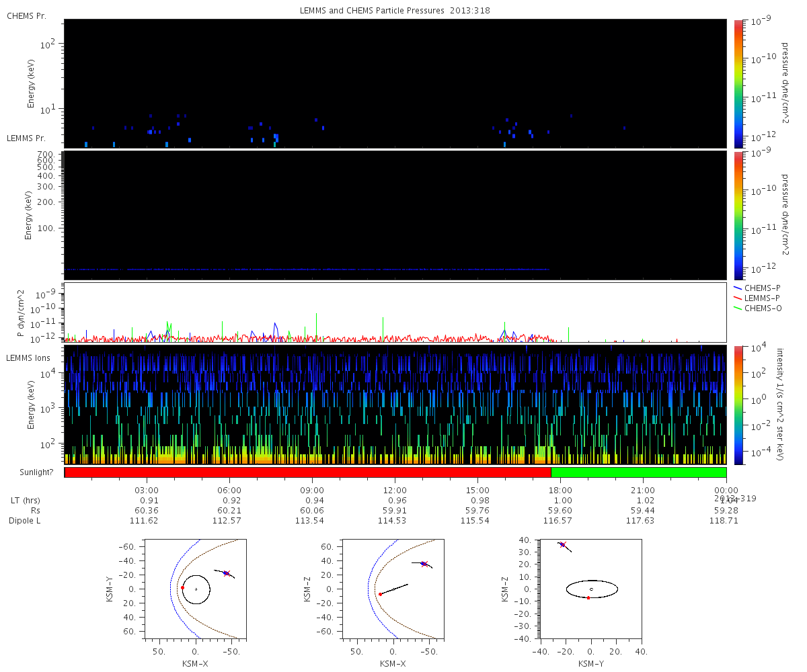The height and width of the screenshot is (672, 807).
Task: Click the red segment of the Sunlight bar
Action: tap(307, 472)
